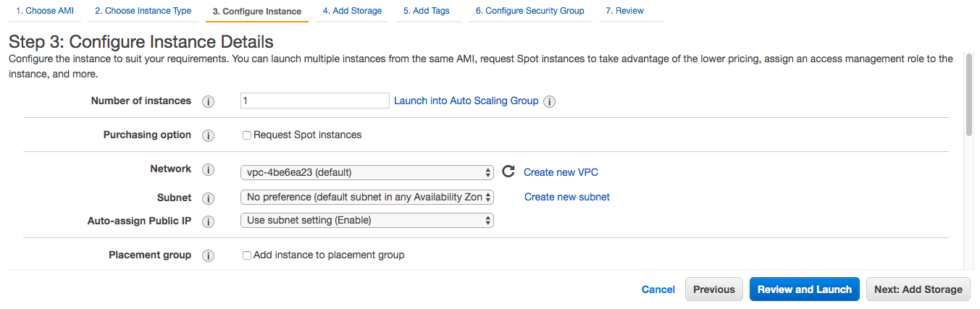Expand the Subnet dropdown
Image resolution: width=980 pixels, height=309 pixels.
click(367, 197)
